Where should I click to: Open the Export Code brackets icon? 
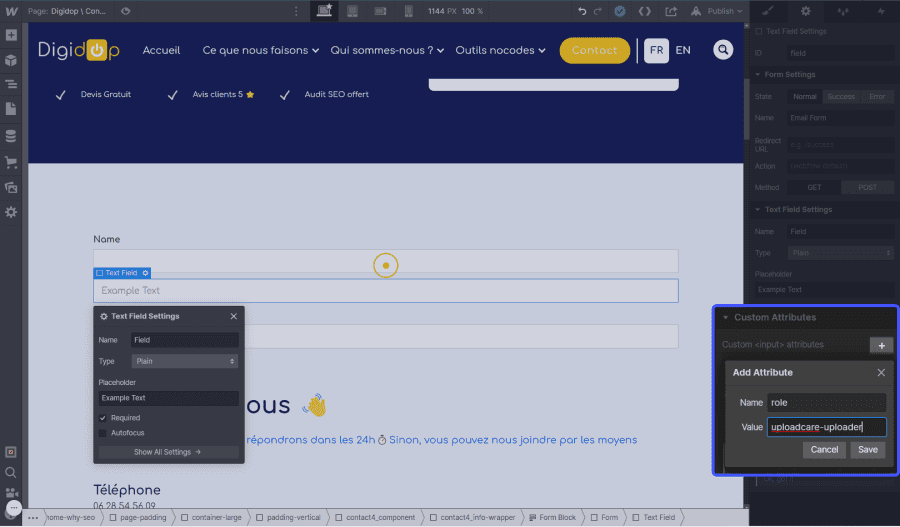[x=645, y=11]
